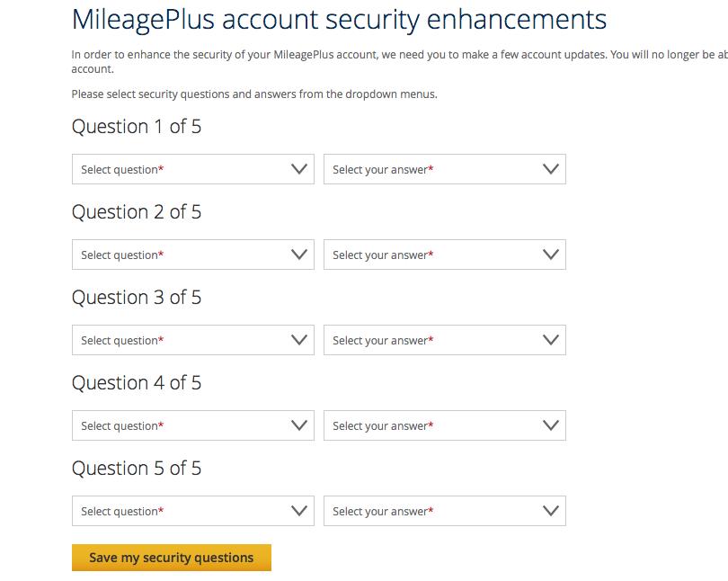This screenshot has height=581, width=728.
Task: Open Question 1 'Select question' dropdown
Action: coord(180,169)
